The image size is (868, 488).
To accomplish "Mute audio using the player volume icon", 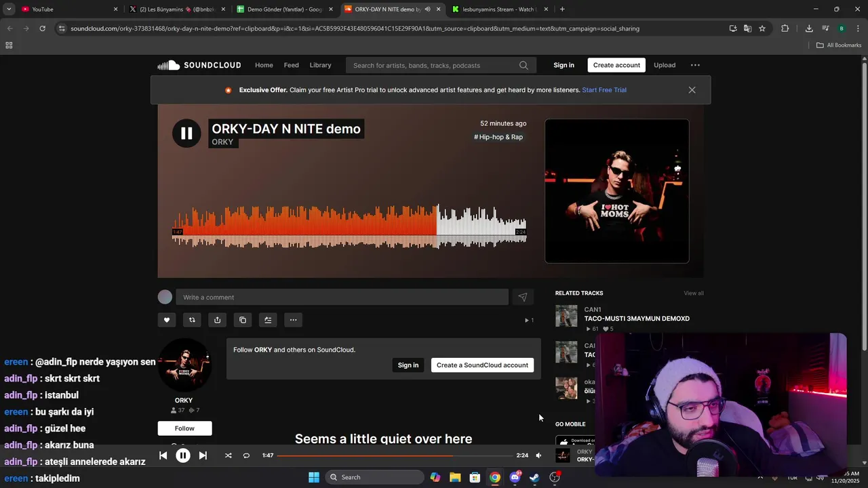I will (538, 455).
